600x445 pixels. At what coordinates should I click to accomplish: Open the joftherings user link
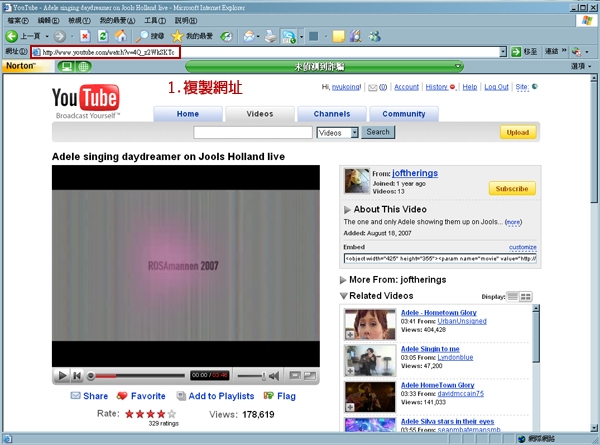tap(415, 173)
